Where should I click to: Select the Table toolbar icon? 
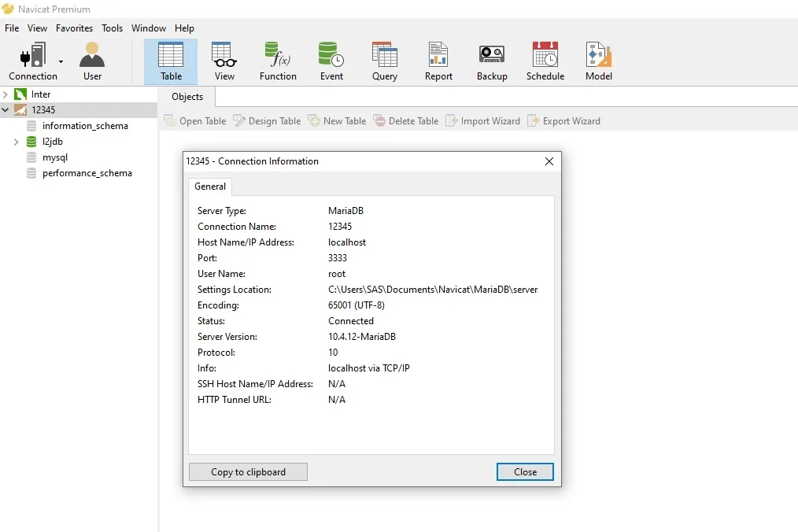171,61
